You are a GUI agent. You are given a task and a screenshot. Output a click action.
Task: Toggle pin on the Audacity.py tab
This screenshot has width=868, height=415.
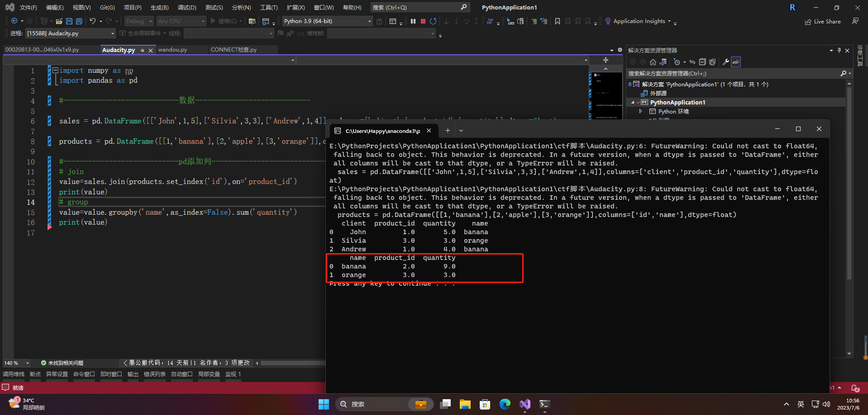tap(143, 50)
